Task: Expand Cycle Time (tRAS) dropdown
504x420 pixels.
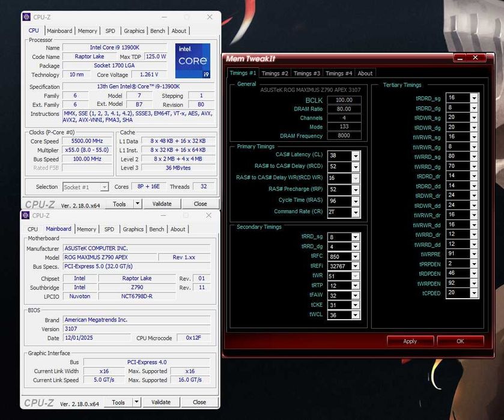Action: 356,201
